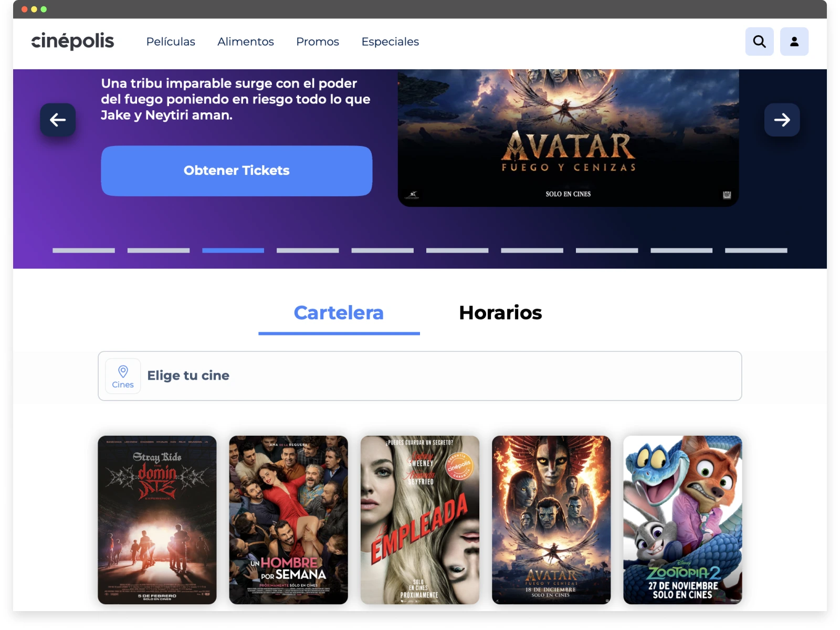Select the Cartelera tab

pos(339,313)
